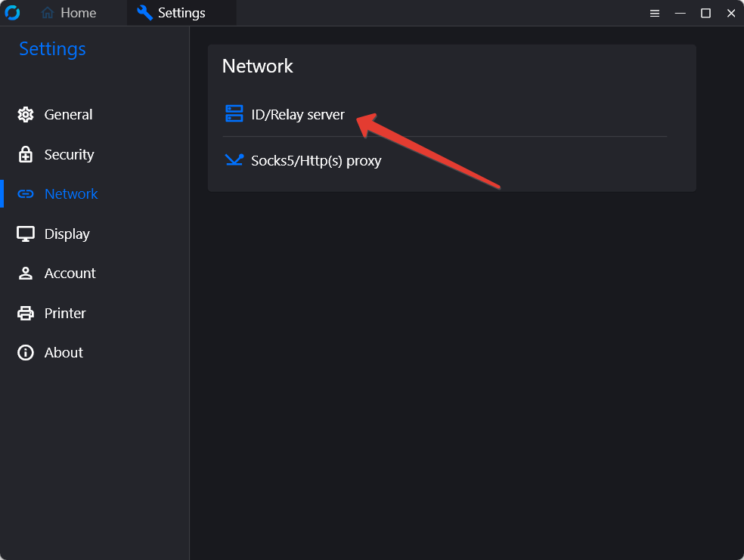Open Socks5/Http(s) proxy settings

(x=445, y=160)
